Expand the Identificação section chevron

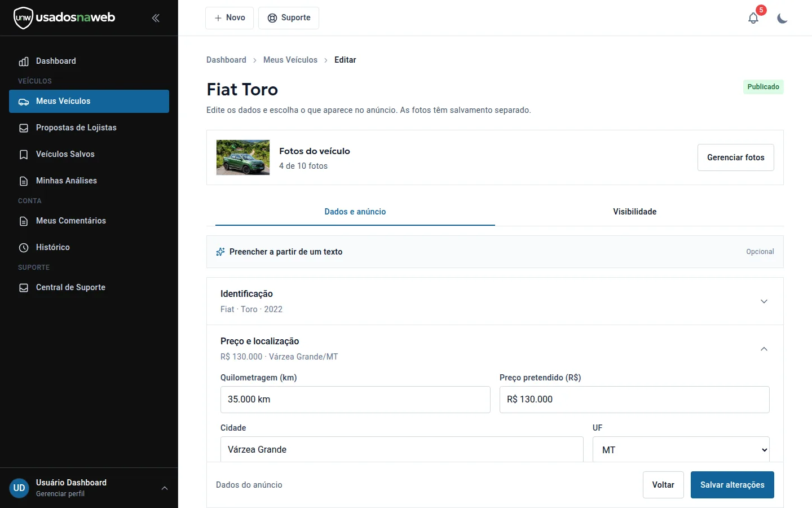[764, 301]
